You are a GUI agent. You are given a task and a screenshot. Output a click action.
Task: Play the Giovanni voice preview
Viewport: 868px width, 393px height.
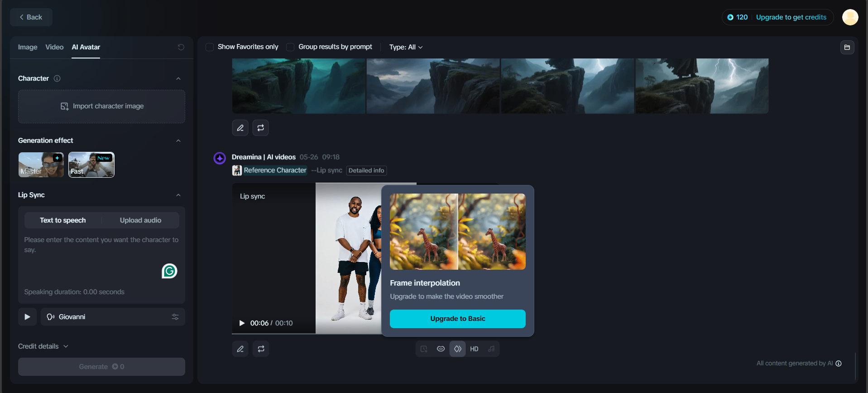pyautogui.click(x=27, y=317)
